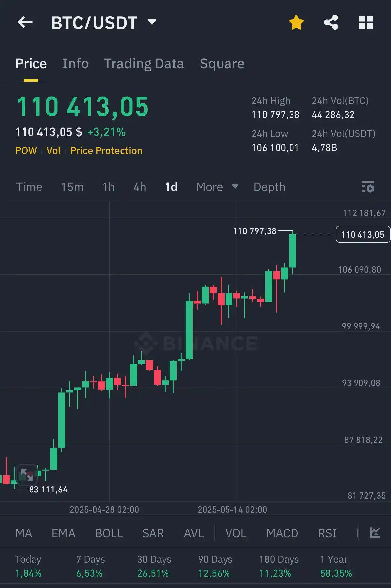Switch to the Trading Data tab
The height and width of the screenshot is (588, 391).
(144, 64)
